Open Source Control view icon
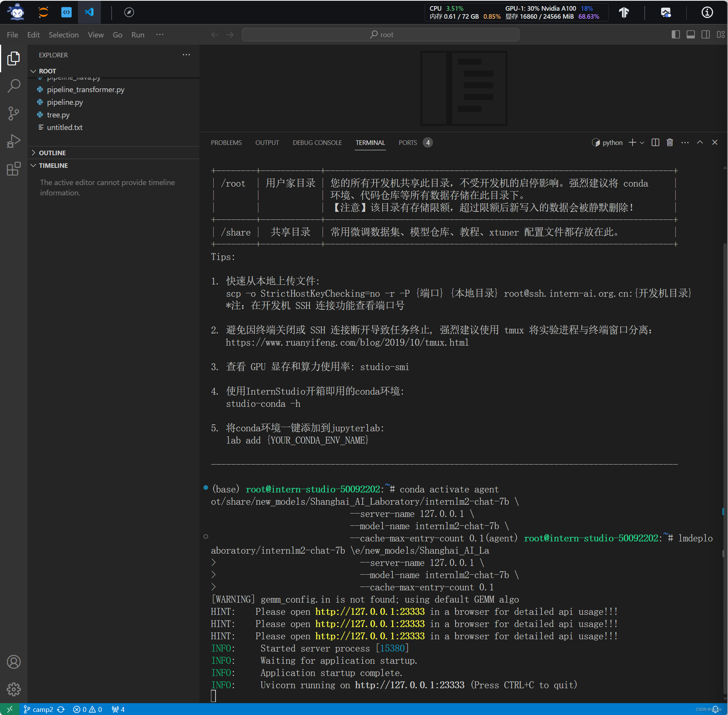Screen dimensions: 728x715 coord(14,113)
